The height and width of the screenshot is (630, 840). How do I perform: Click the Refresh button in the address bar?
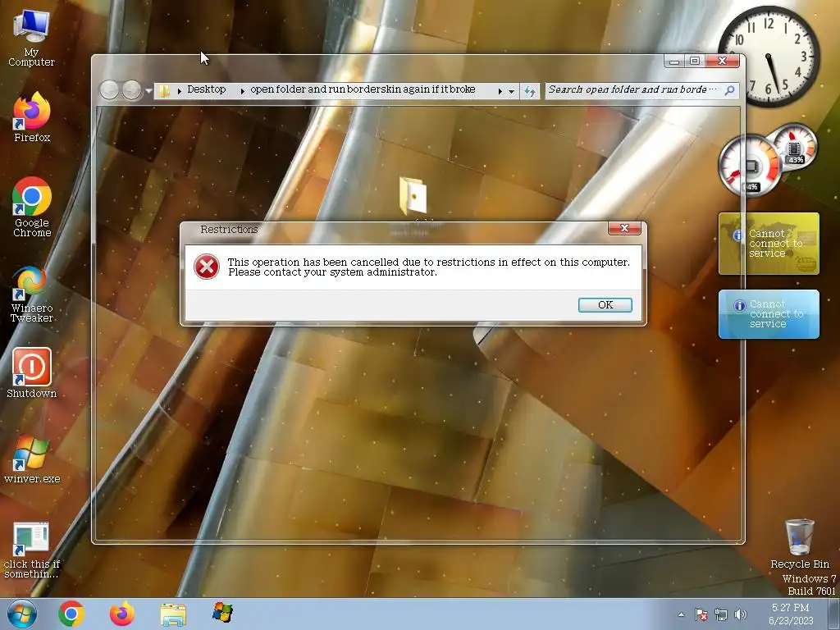pyautogui.click(x=530, y=91)
